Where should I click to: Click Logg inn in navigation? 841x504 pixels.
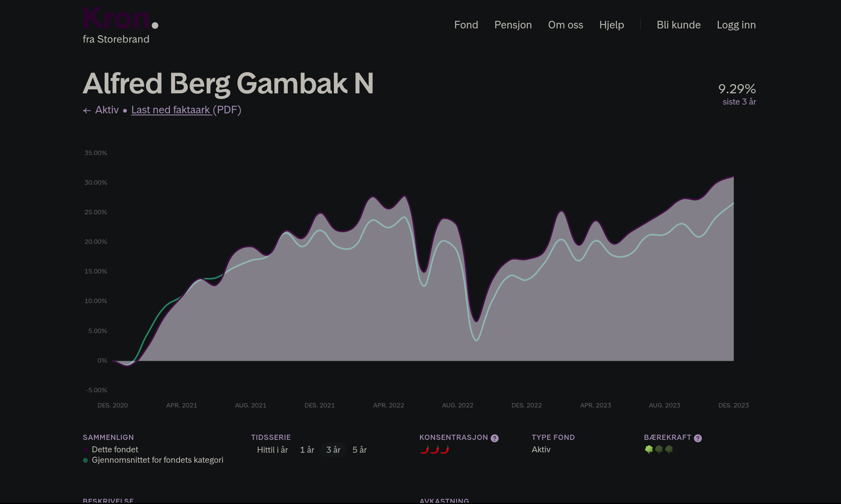(736, 25)
